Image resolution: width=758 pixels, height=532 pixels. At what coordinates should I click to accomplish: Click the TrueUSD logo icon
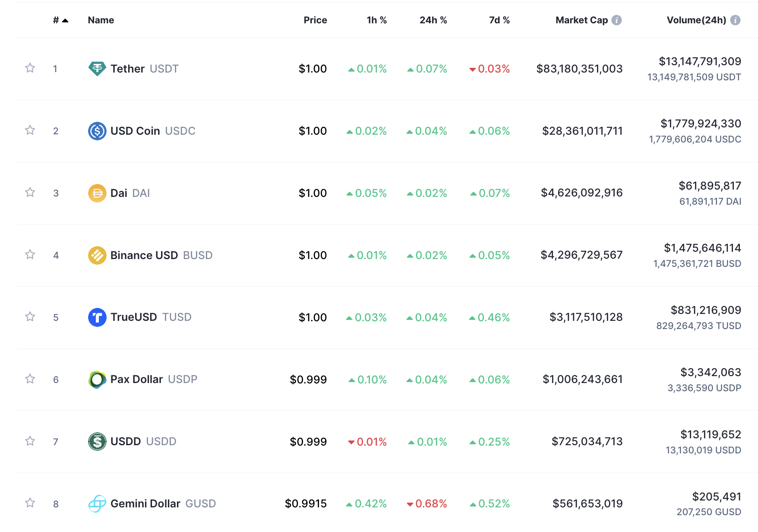click(x=97, y=317)
